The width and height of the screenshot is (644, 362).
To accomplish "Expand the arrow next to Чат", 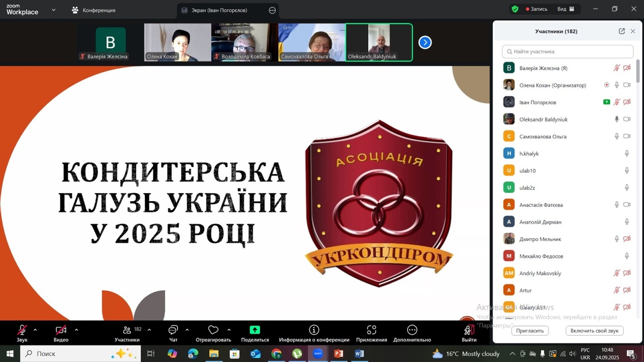I will 187,330.
